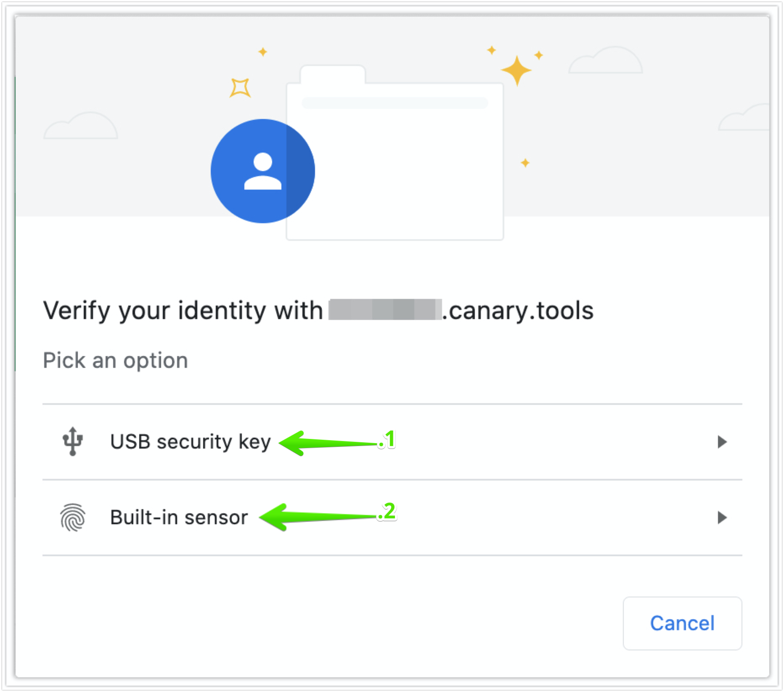Screen dimensions: 784x692
Task: Click the blurred domain in the heading
Action: coord(385,309)
